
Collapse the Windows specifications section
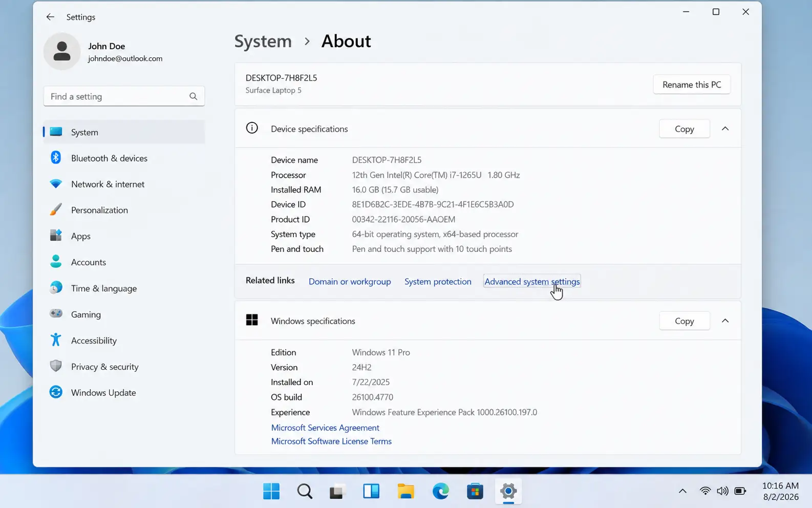tap(725, 321)
